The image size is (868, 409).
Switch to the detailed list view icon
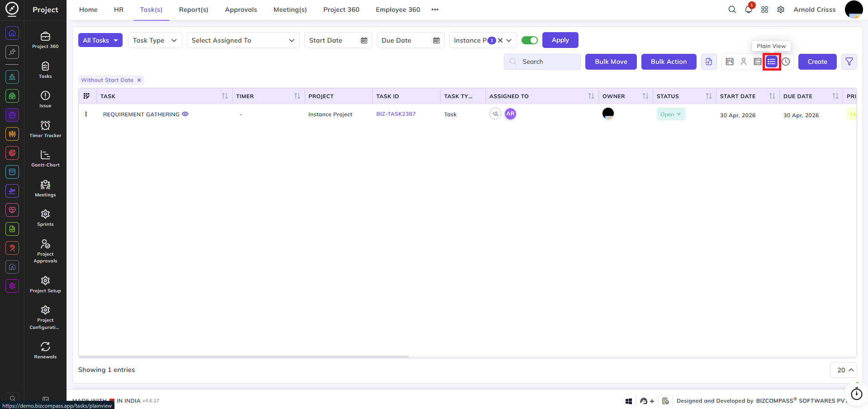tap(757, 62)
